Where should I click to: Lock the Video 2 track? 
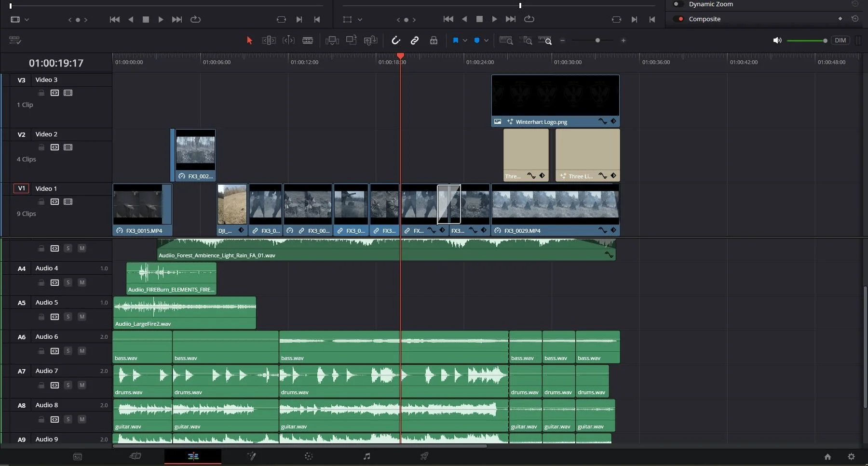41,147
